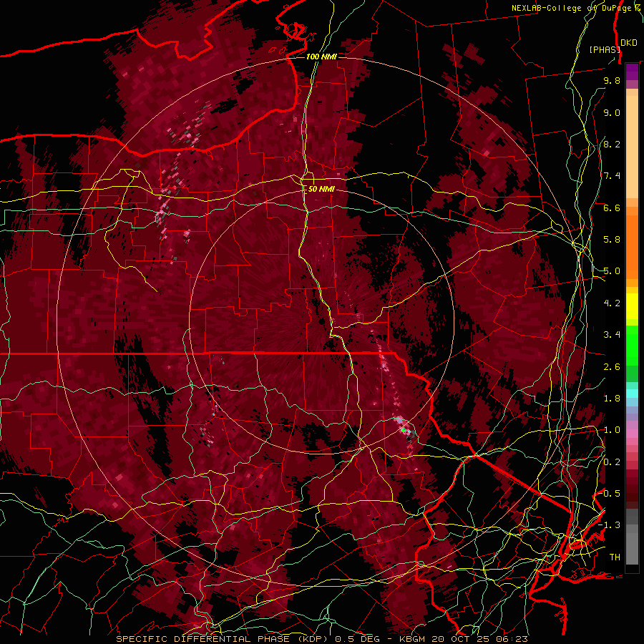This screenshot has height=644, width=644.
Task: Click the TH label at scale bottom
Action: tap(615, 557)
